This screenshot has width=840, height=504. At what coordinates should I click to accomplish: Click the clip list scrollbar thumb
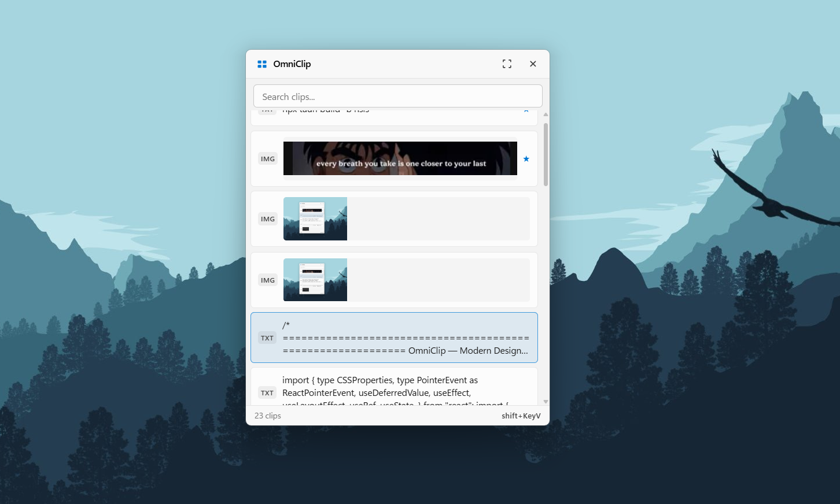click(546, 154)
